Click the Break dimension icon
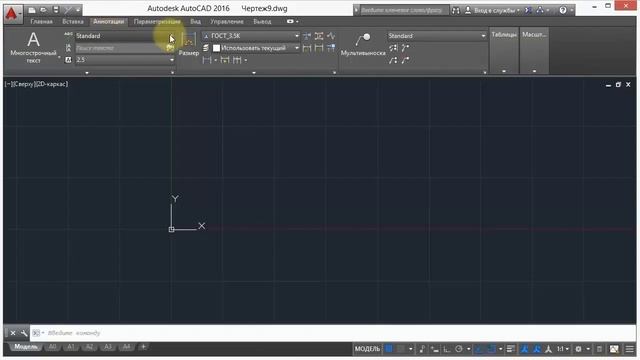This screenshot has width=640, height=360. coord(307,36)
